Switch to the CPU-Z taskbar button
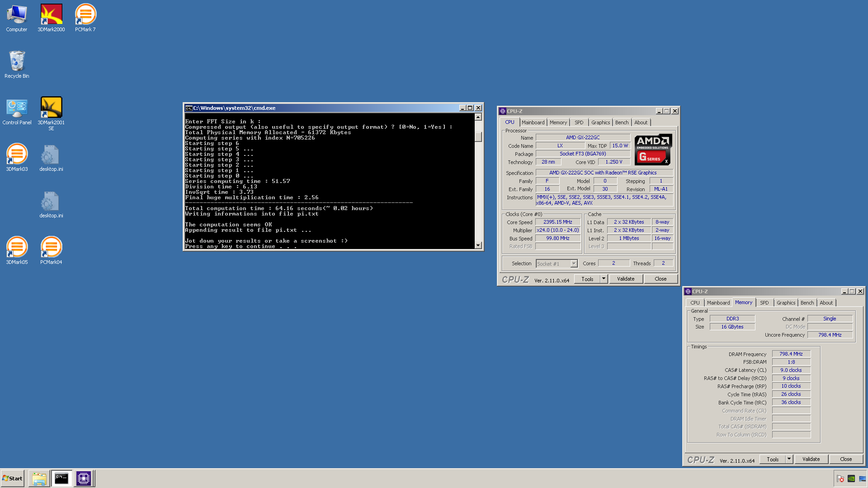The width and height of the screenshot is (868, 488). [x=84, y=479]
